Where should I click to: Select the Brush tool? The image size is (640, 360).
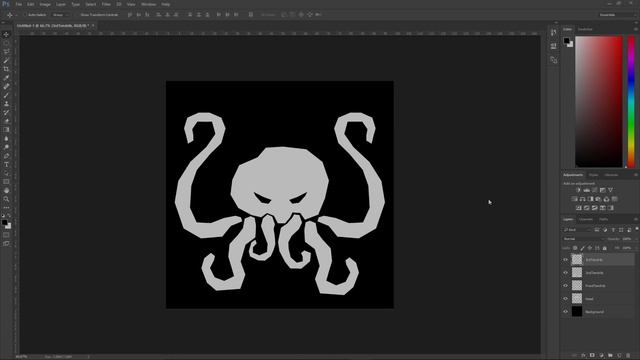6,95
